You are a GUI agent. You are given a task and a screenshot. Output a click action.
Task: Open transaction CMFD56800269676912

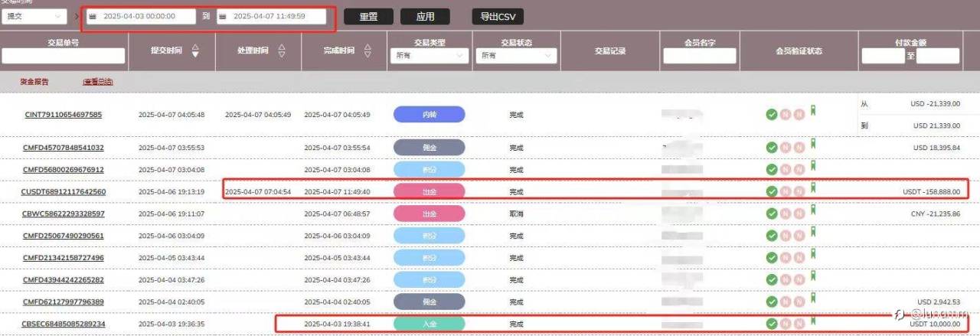pos(64,169)
